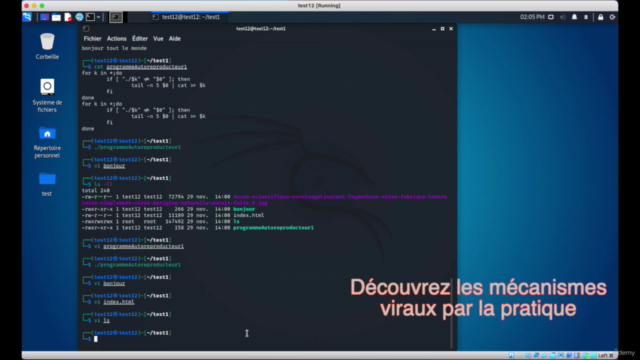Open the Corbeille trash desktop icon
This screenshot has height=360, width=640.
[47, 46]
